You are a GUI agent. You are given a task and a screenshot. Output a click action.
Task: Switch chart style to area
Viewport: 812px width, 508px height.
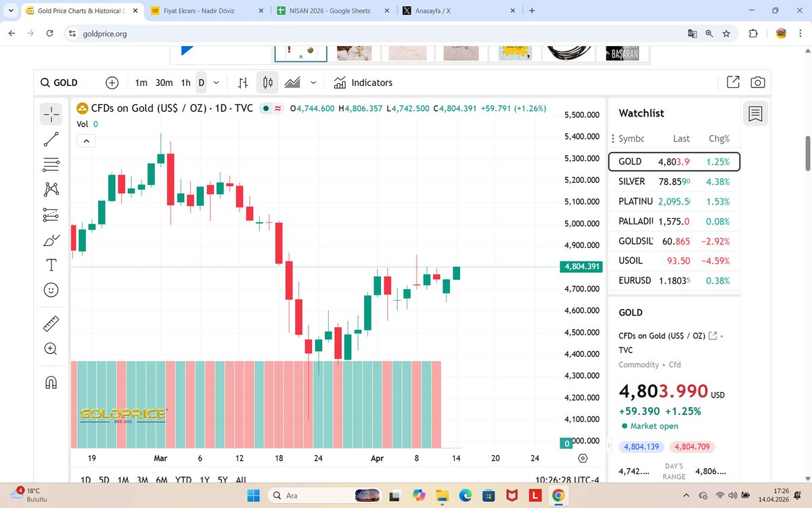tap(292, 83)
